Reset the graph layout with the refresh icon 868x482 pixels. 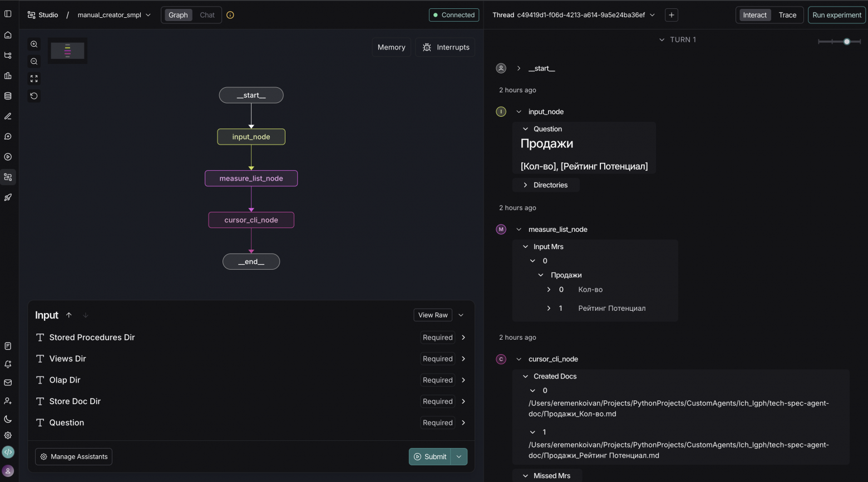(34, 96)
